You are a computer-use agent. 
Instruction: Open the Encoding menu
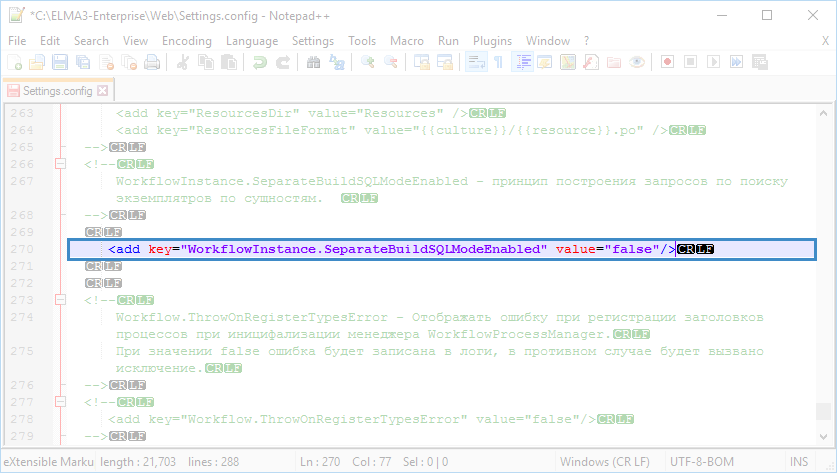tap(186, 41)
